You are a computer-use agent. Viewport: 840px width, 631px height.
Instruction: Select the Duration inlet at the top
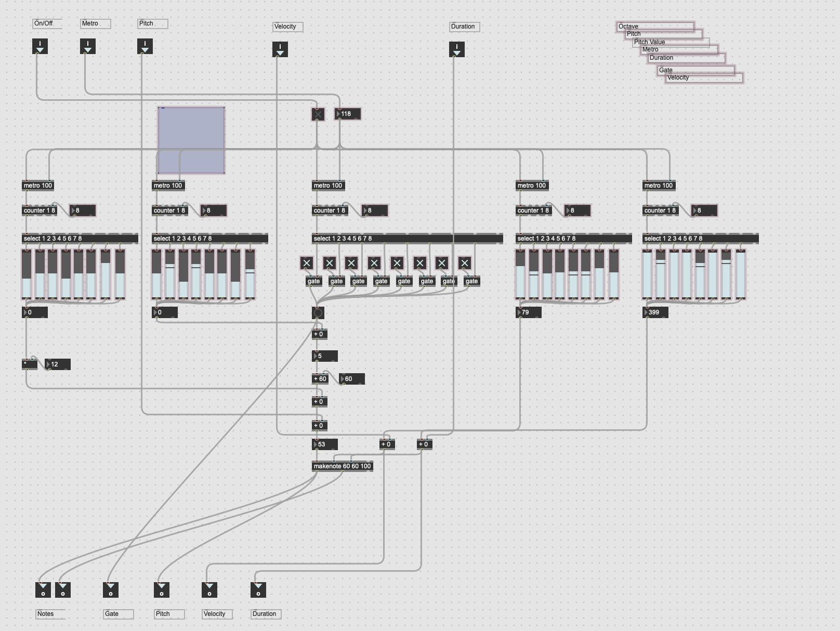pyautogui.click(x=457, y=49)
